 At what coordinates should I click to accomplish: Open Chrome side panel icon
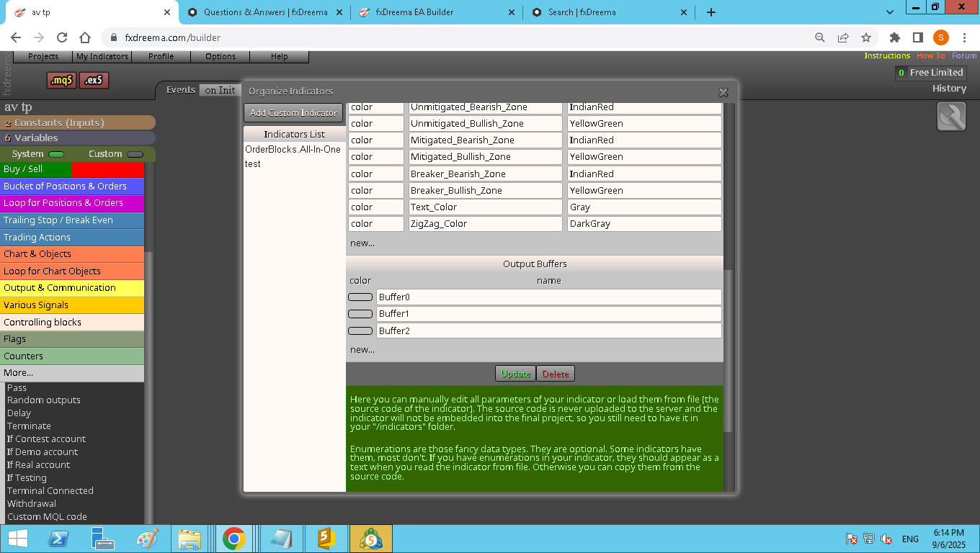918,37
